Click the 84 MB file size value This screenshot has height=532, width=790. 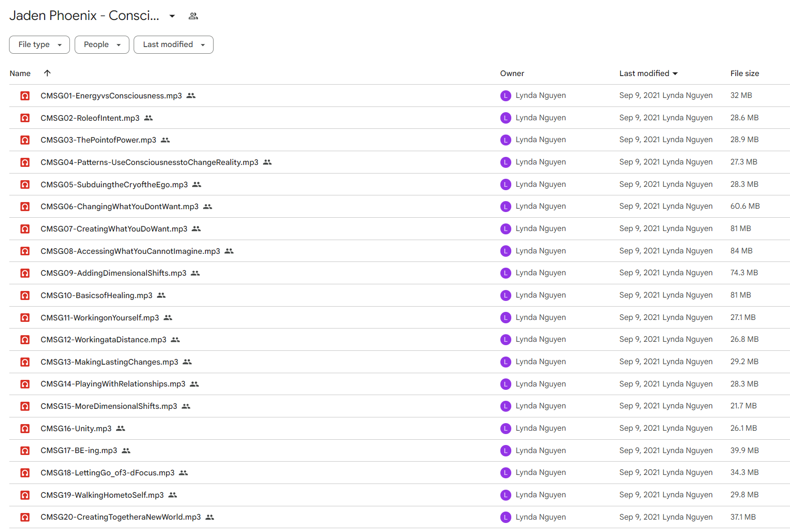(x=741, y=251)
